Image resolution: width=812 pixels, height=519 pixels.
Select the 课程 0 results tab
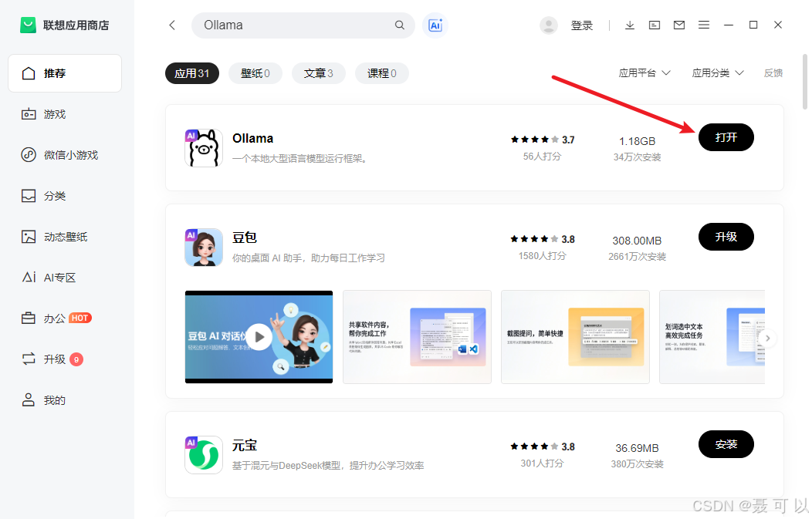(x=381, y=73)
